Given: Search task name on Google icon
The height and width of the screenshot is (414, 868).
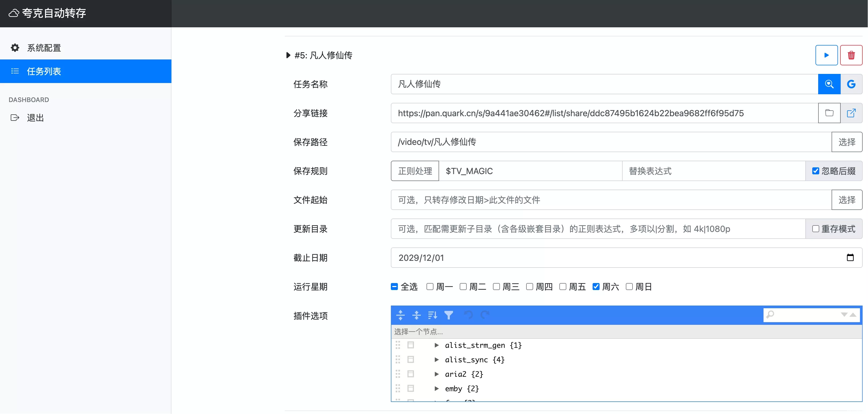Looking at the screenshot, I should [851, 84].
